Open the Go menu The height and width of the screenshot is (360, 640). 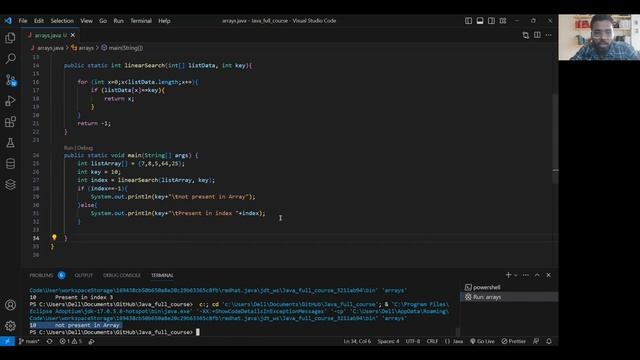103,20
